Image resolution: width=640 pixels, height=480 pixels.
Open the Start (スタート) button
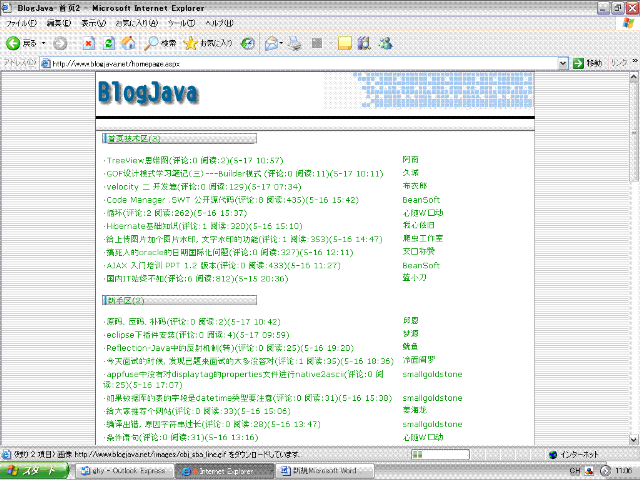tap(35, 471)
